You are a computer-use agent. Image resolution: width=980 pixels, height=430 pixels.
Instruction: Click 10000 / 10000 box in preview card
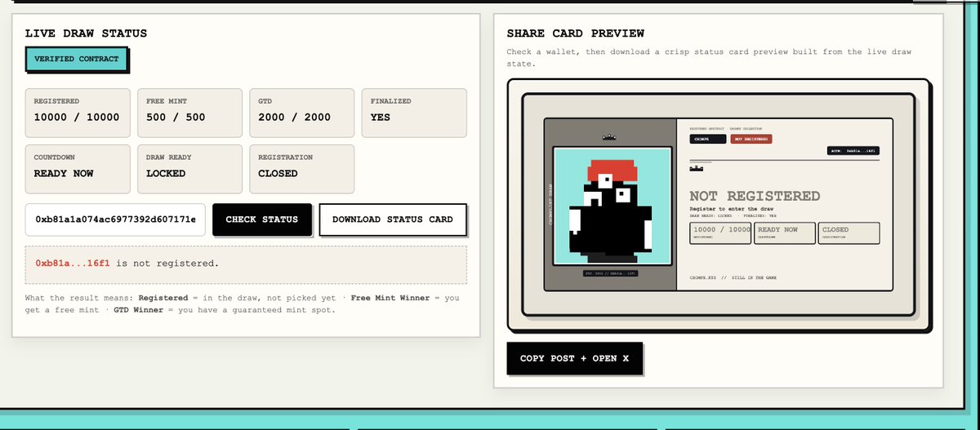[x=721, y=233]
